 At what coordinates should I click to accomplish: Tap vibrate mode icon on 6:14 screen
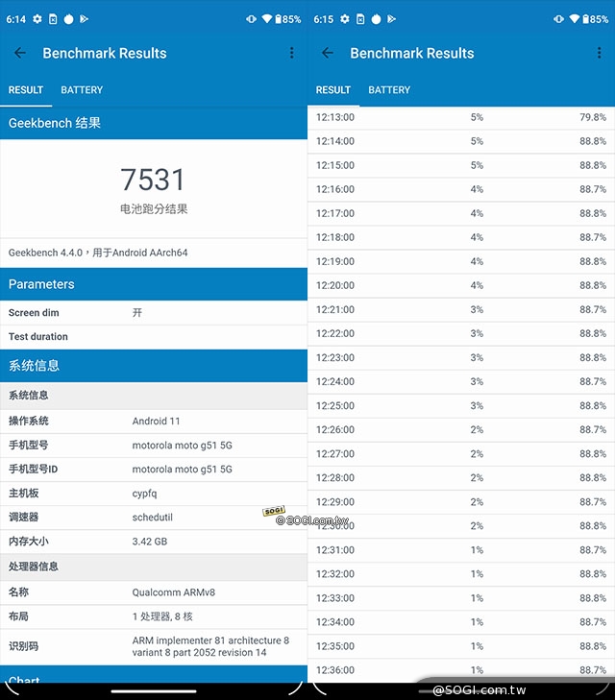251,19
